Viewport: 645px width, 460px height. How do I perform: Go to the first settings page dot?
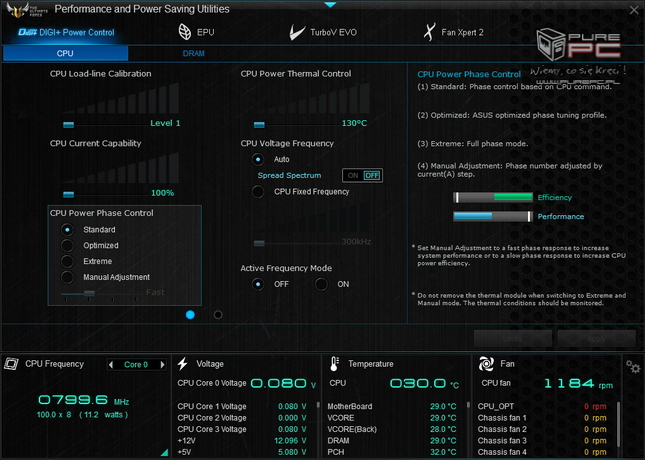(x=190, y=315)
